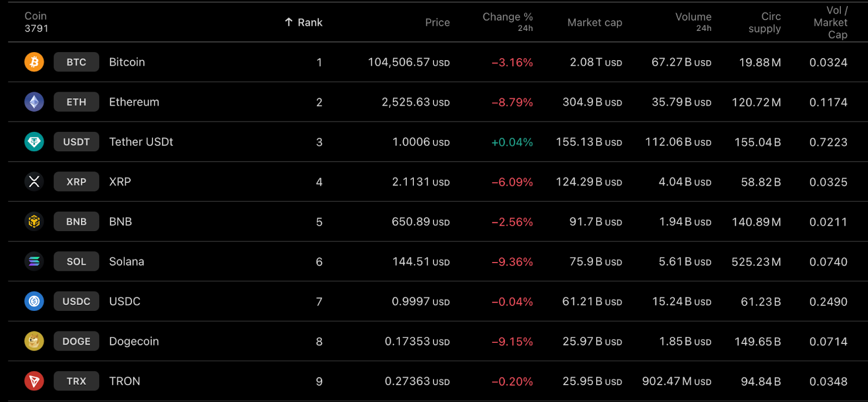Open the XRP coin name link
The image size is (868, 402).
click(x=120, y=182)
